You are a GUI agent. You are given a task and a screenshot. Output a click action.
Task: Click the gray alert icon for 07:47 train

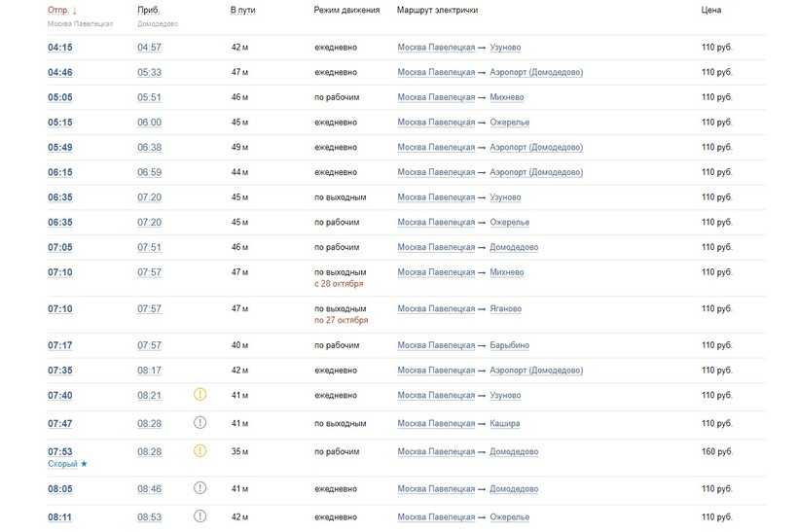[x=200, y=422]
